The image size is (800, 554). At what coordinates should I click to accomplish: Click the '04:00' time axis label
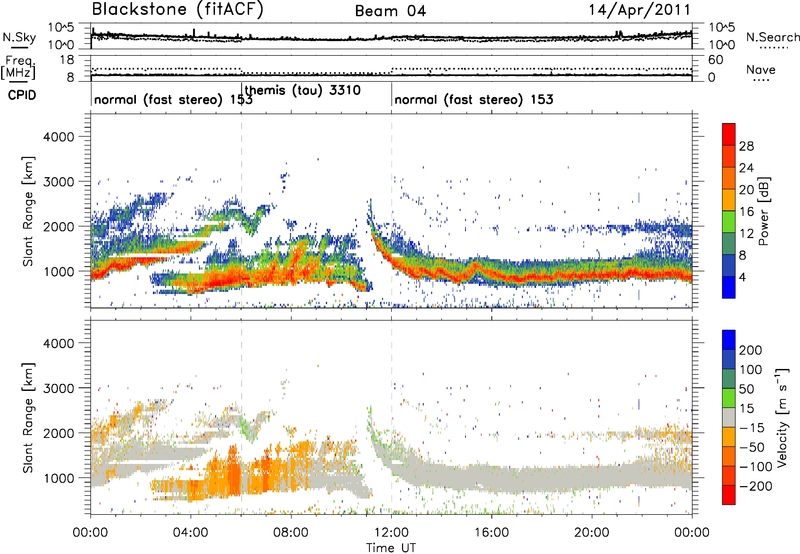(x=190, y=533)
